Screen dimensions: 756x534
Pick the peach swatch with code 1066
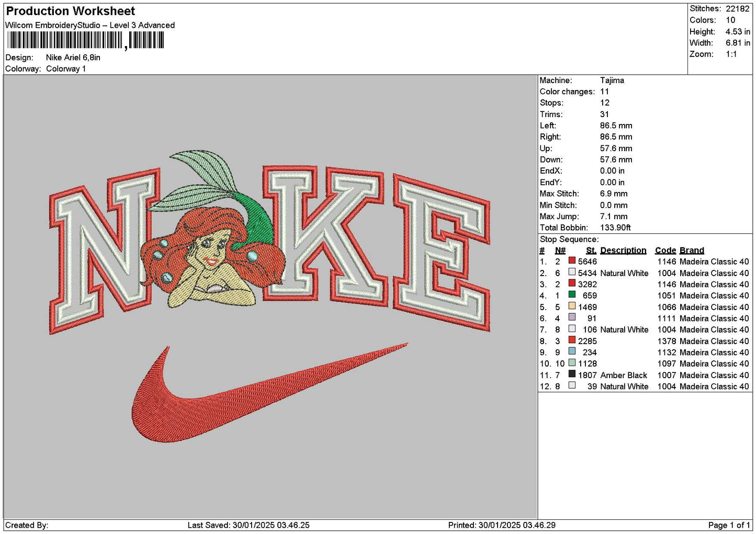pyautogui.click(x=572, y=306)
